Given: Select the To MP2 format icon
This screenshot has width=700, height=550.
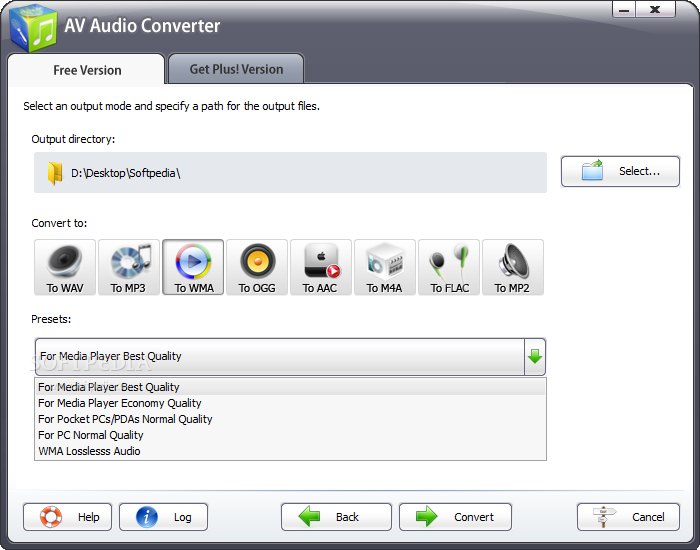Looking at the screenshot, I should pos(513,267).
